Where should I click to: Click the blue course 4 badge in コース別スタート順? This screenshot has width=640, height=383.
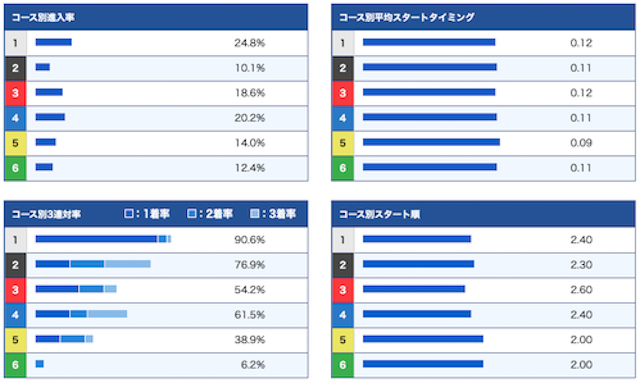click(342, 315)
